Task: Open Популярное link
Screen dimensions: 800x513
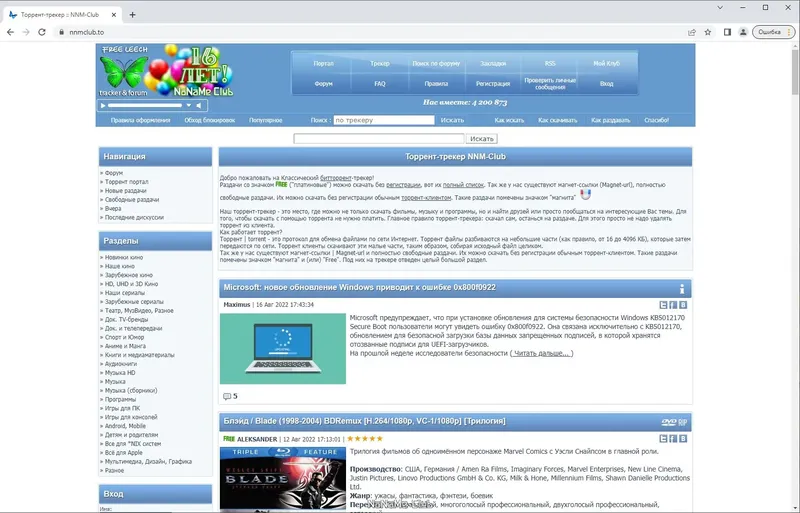Action: point(265,120)
